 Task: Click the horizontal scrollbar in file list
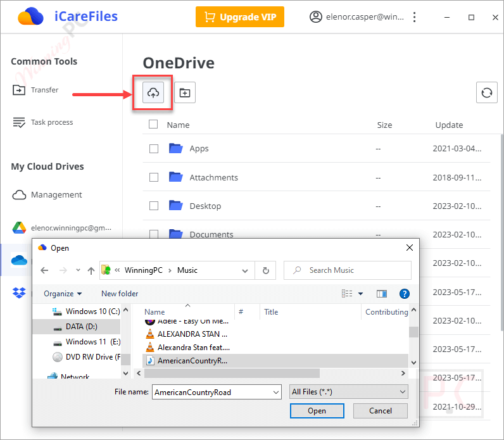coord(232,373)
